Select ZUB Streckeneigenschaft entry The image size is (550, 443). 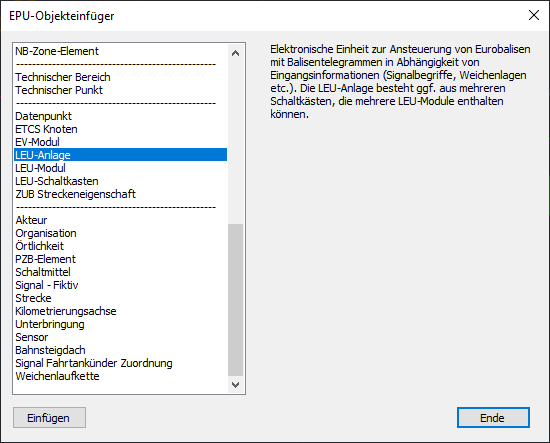click(121, 194)
